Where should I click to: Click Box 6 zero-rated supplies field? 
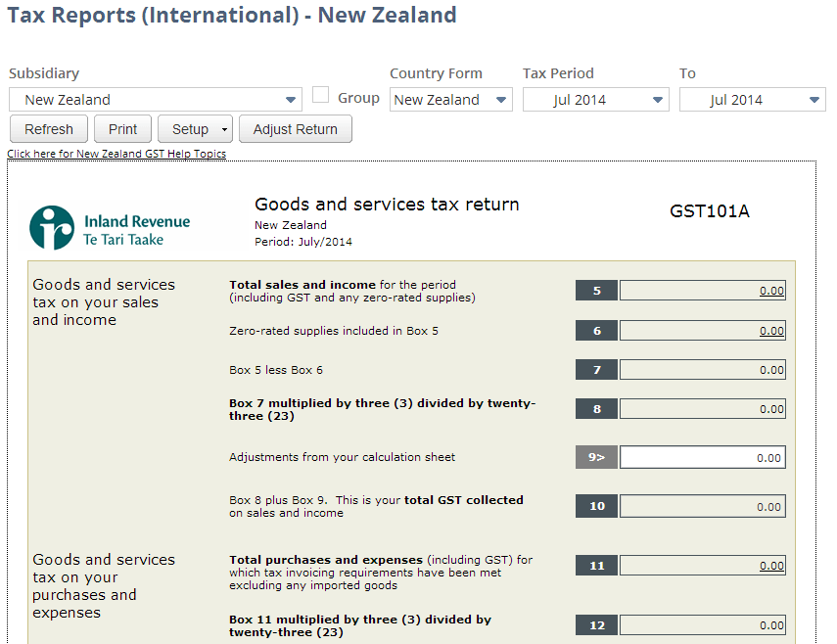pyautogui.click(x=703, y=330)
